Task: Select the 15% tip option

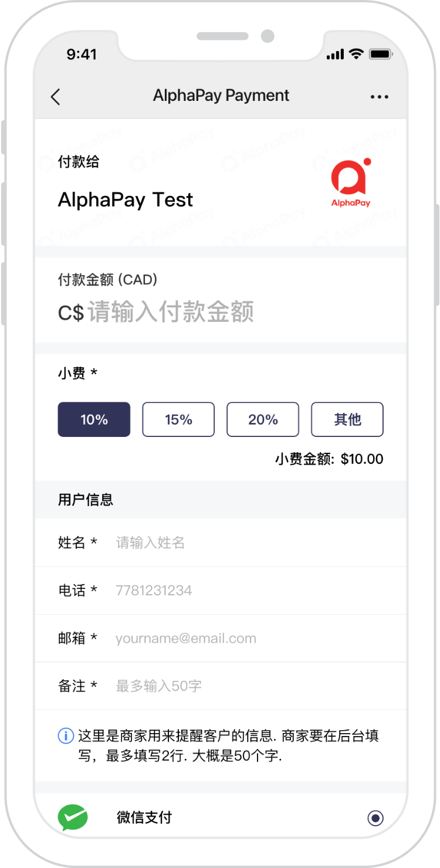Action: [178, 419]
